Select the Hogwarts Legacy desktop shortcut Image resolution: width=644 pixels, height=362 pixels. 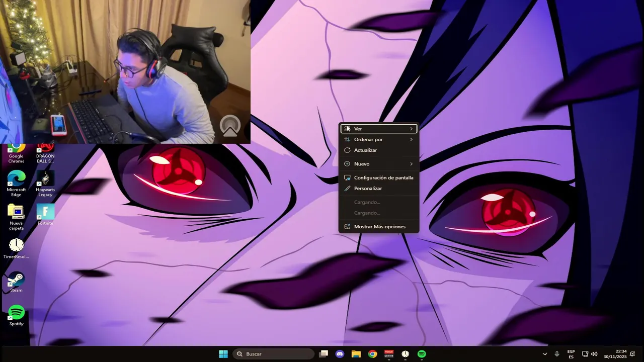45,184
